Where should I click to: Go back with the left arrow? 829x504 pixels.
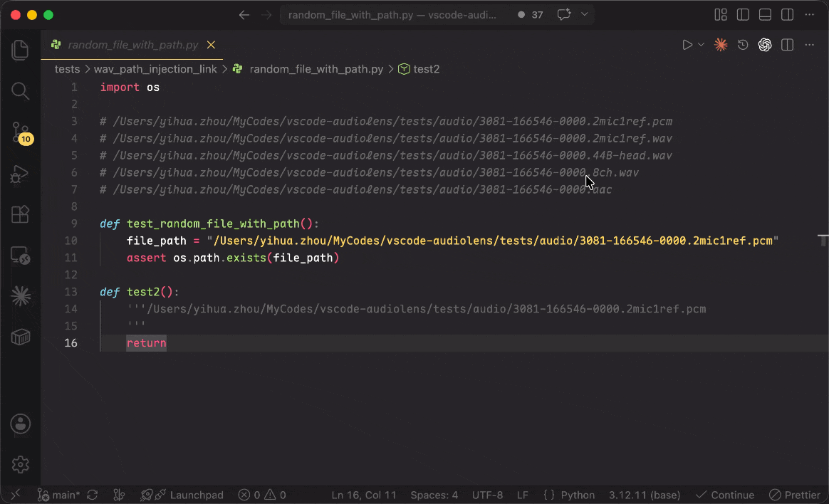point(244,15)
